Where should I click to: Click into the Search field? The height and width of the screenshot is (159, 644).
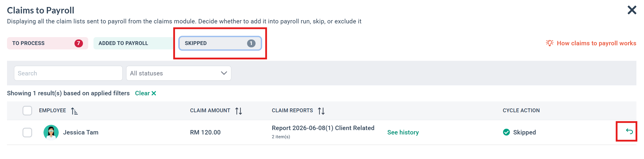68,73
